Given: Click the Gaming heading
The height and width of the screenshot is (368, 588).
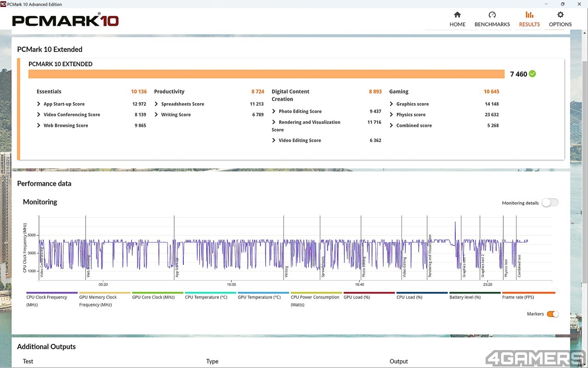Looking at the screenshot, I should (x=399, y=92).
